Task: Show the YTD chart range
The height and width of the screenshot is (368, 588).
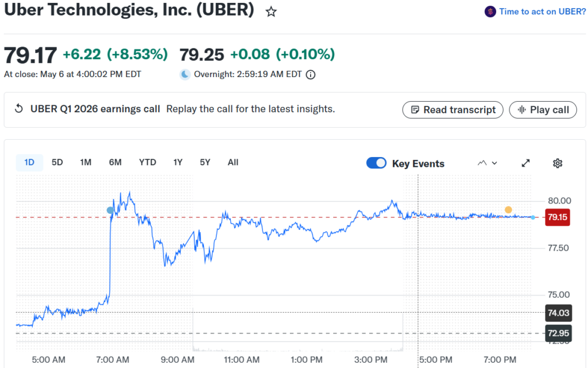Action: (x=148, y=162)
